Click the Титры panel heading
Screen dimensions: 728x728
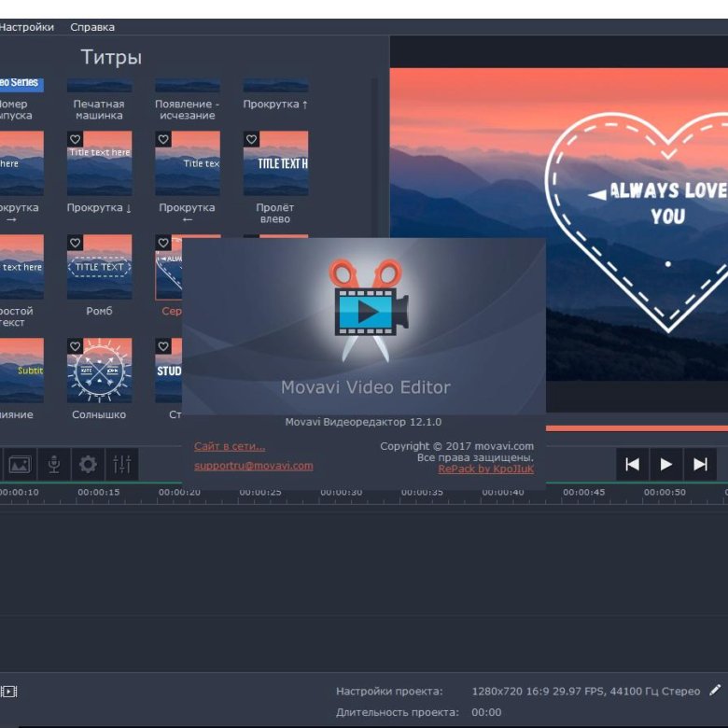coord(111,57)
